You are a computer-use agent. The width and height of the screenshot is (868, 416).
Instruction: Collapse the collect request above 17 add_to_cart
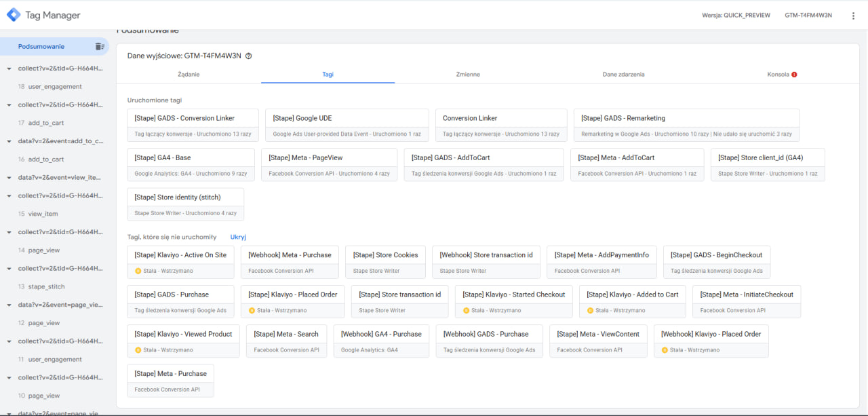tap(9, 105)
